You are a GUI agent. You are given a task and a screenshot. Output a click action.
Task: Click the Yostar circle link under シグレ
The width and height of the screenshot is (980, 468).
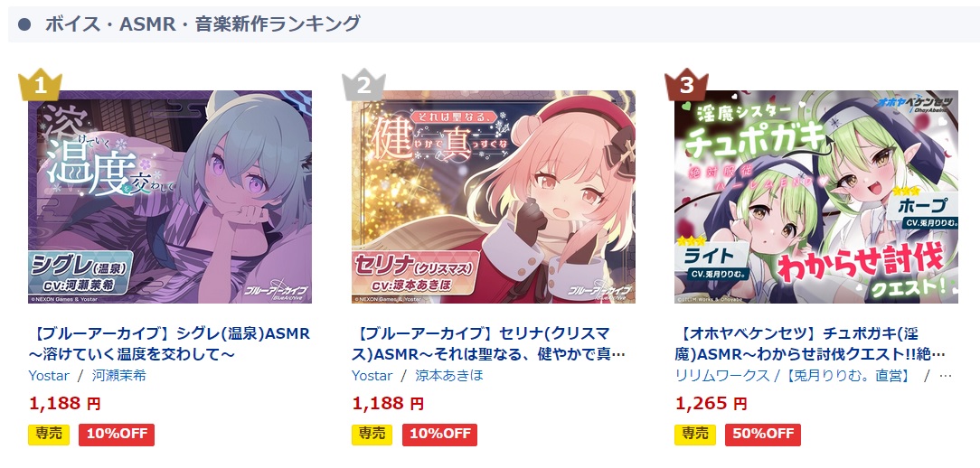[x=49, y=376]
